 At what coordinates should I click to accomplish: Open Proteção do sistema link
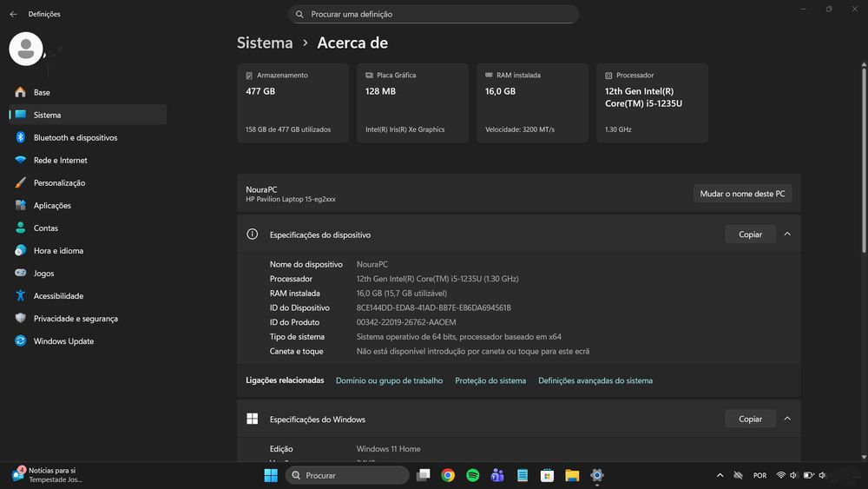(x=490, y=380)
